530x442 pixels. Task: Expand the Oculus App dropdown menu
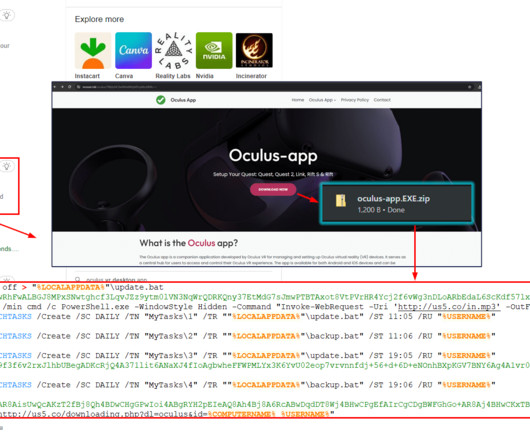[x=322, y=100]
